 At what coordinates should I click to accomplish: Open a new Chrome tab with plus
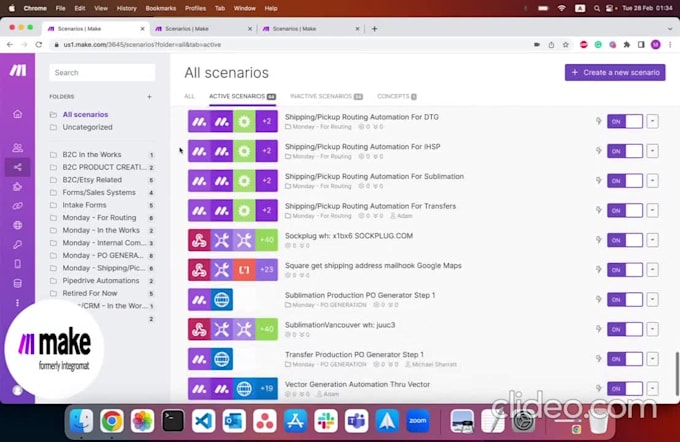click(x=374, y=29)
